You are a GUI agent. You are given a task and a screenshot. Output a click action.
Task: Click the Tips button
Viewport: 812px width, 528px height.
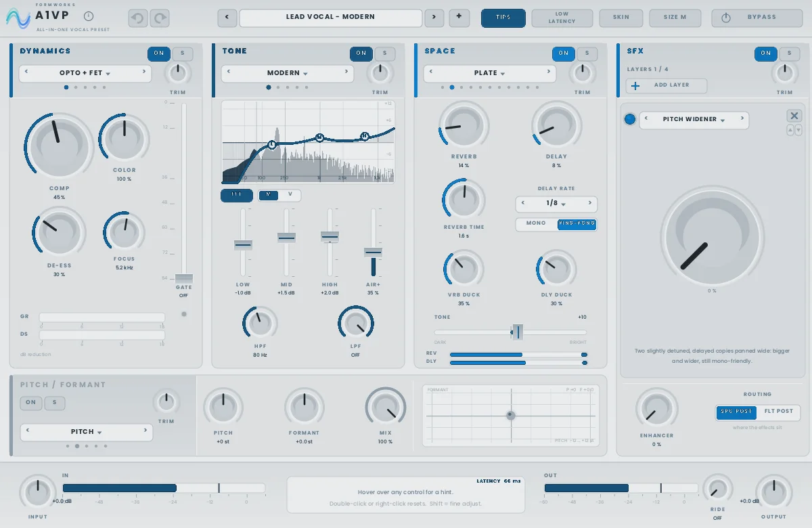coord(503,18)
